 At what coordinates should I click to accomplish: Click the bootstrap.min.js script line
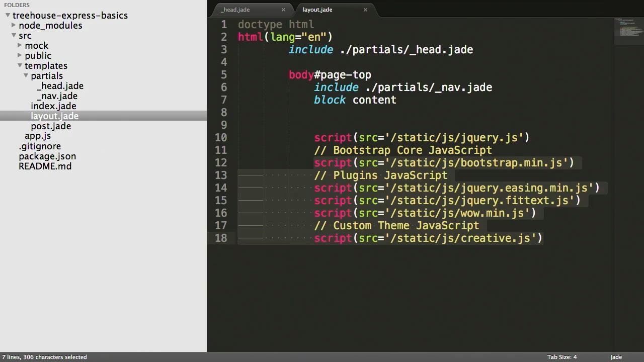click(444, 163)
